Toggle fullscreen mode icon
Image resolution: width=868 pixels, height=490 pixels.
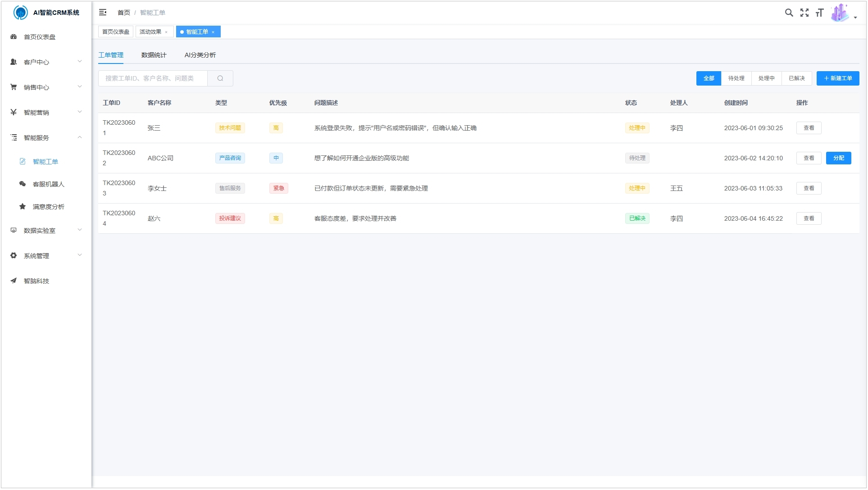804,13
